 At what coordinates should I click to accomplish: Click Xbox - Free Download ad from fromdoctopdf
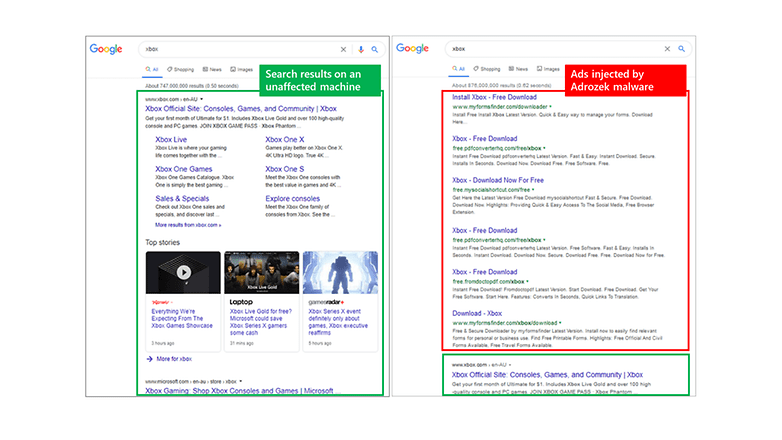click(x=485, y=272)
